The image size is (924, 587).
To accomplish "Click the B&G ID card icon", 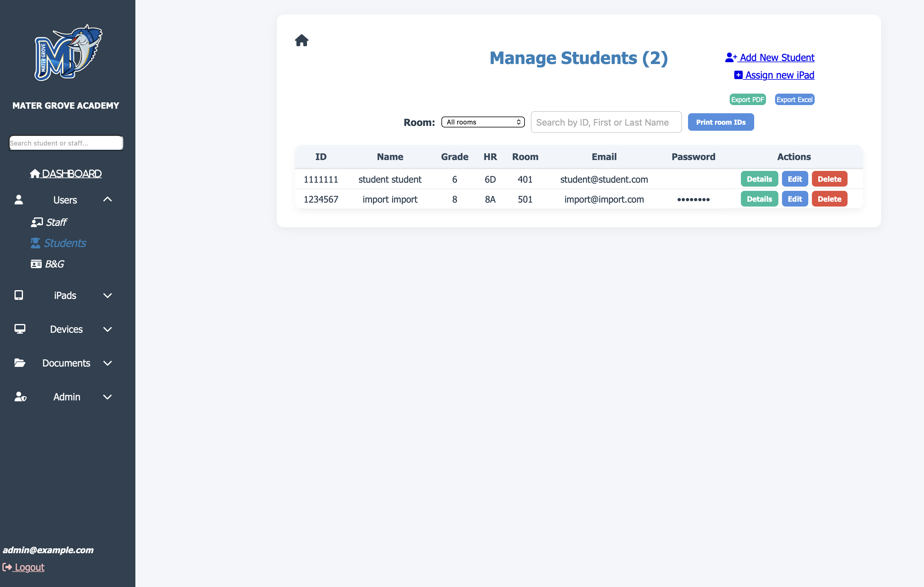I will tap(36, 264).
